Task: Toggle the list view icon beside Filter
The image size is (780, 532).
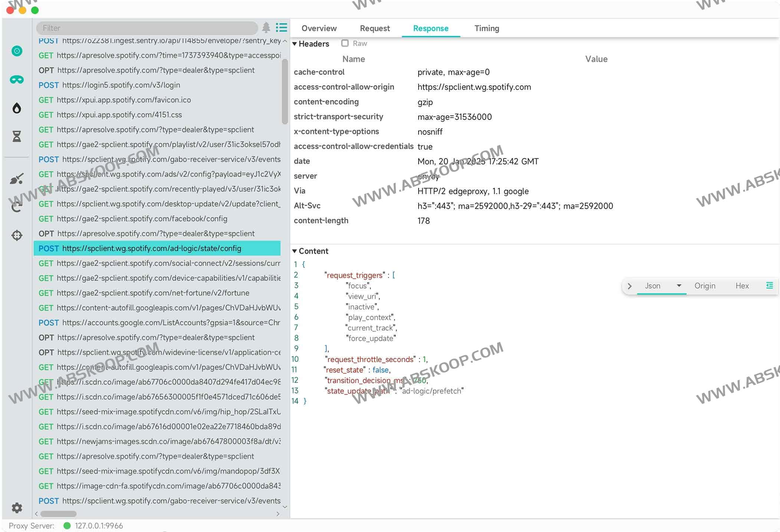Action: 282,28
